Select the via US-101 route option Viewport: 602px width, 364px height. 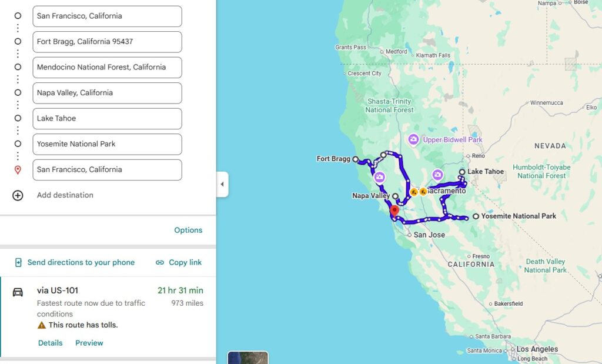pos(108,317)
